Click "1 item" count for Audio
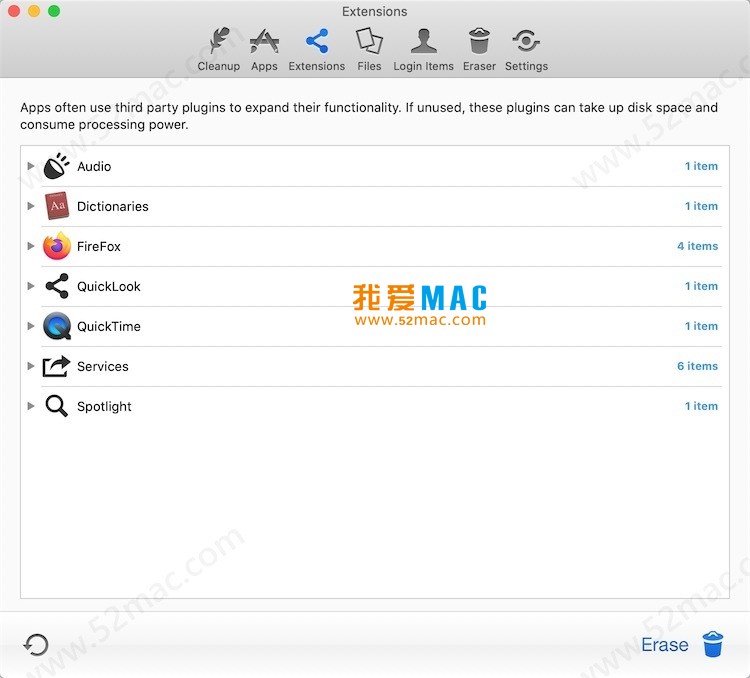750x678 pixels. click(x=701, y=166)
